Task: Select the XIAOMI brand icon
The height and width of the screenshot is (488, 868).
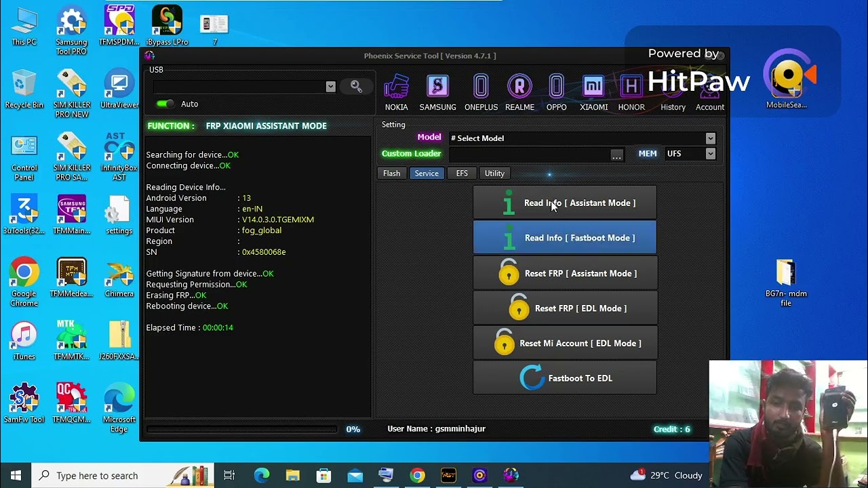Action: click(x=593, y=92)
